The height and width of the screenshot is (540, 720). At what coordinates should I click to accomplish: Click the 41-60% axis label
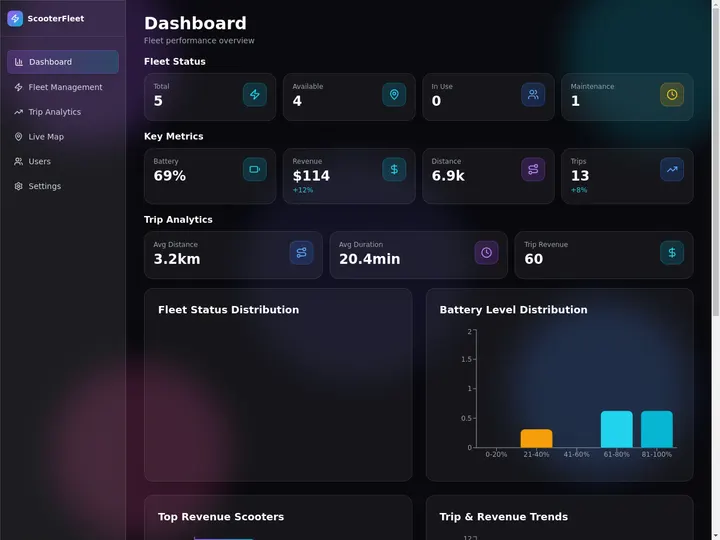(576, 455)
